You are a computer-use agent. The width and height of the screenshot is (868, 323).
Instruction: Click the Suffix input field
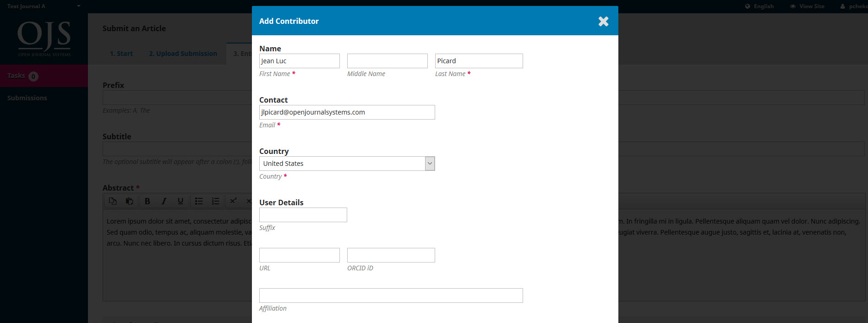tap(303, 215)
